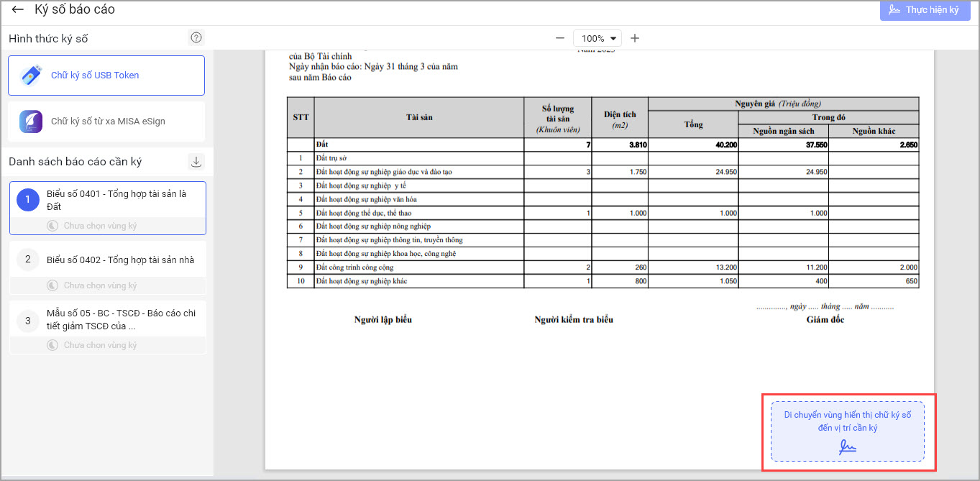Image resolution: width=980 pixels, height=481 pixels.
Task: Click the Nguồn khác column header
Action: point(874,131)
